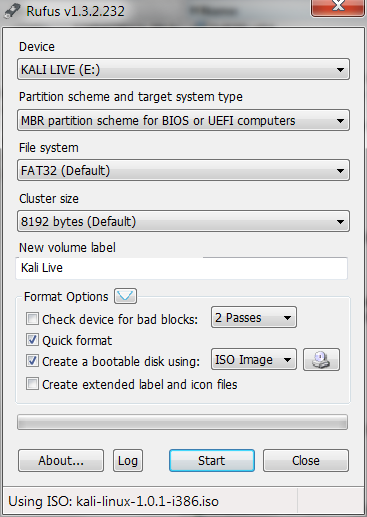Click the Rufus USB drive title icon
367x517 pixels.
(12, 11)
